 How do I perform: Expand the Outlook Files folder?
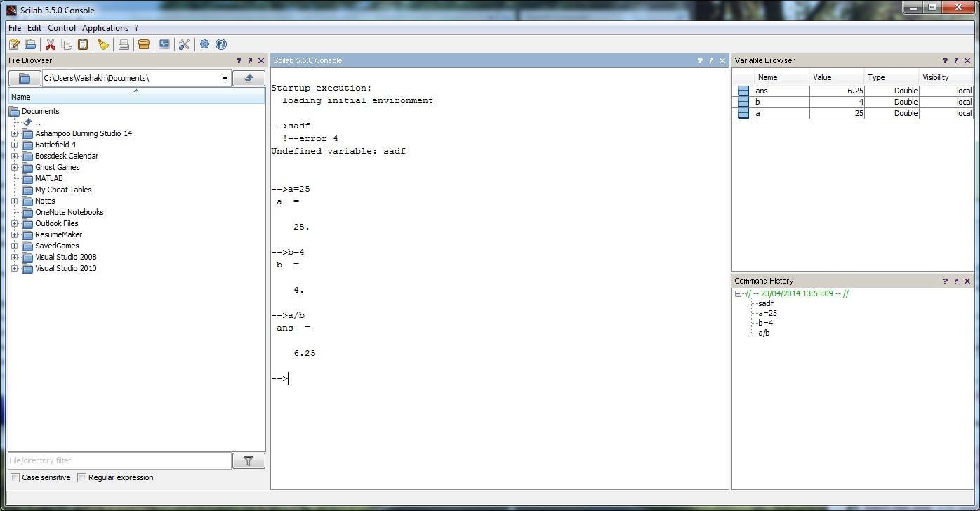coord(14,223)
